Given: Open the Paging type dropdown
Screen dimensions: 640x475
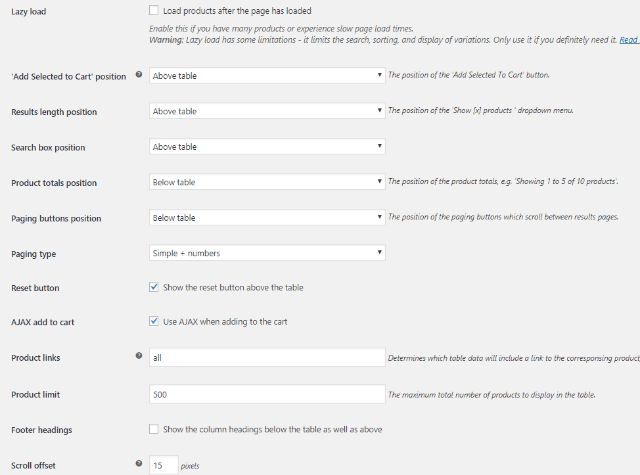Looking at the screenshot, I should click(267, 253).
